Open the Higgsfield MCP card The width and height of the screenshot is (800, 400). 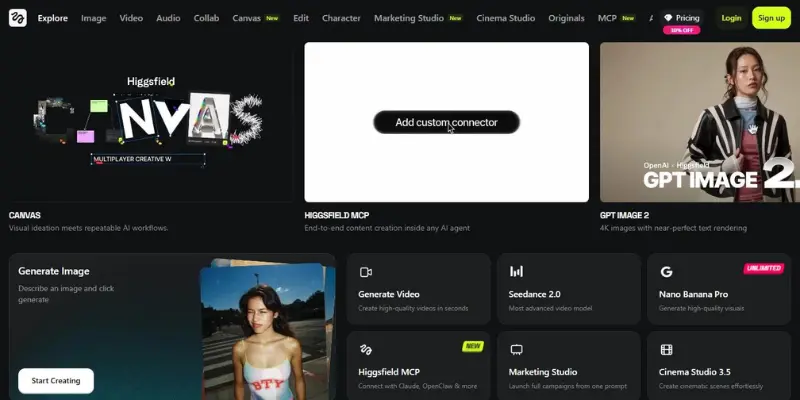click(418, 366)
